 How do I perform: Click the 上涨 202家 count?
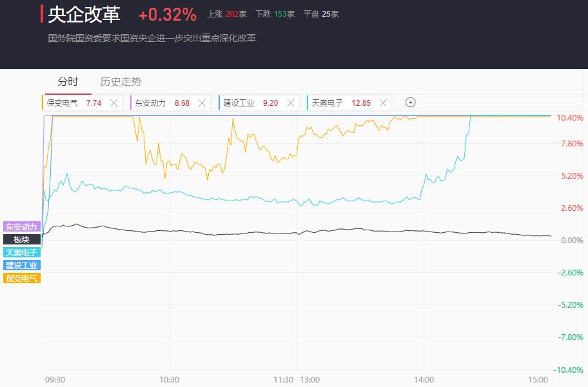click(227, 14)
